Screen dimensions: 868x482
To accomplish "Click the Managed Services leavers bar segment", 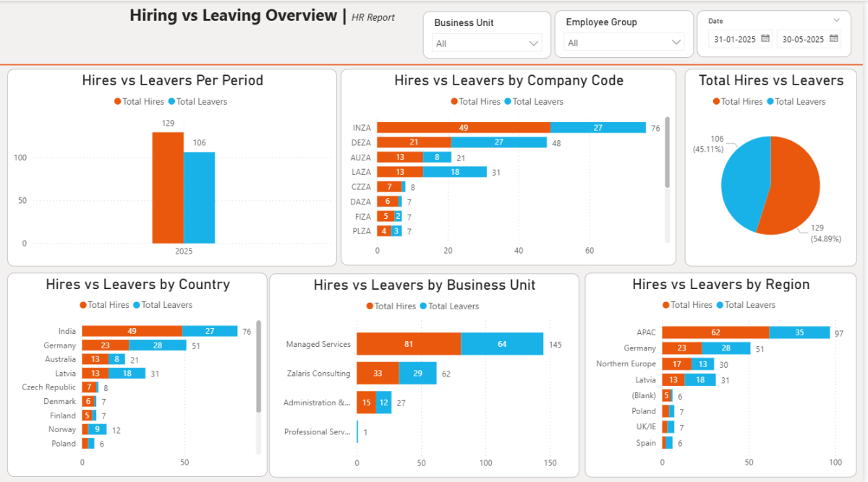I will click(501, 344).
